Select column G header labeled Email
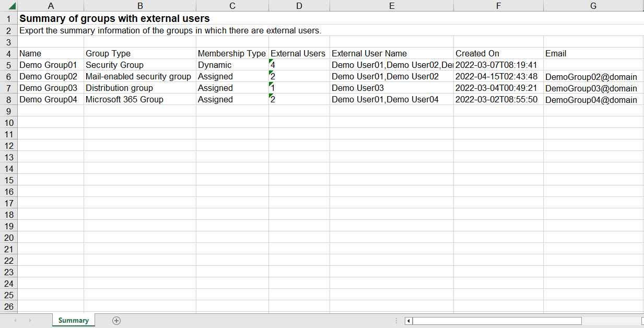 point(593,5)
